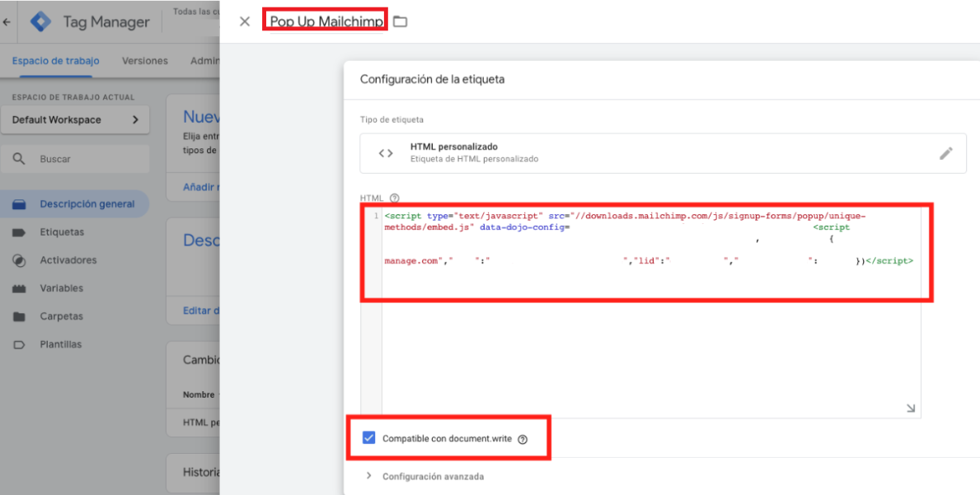Open the Default Workspace selector
This screenshot has height=495, width=980.
(75, 120)
